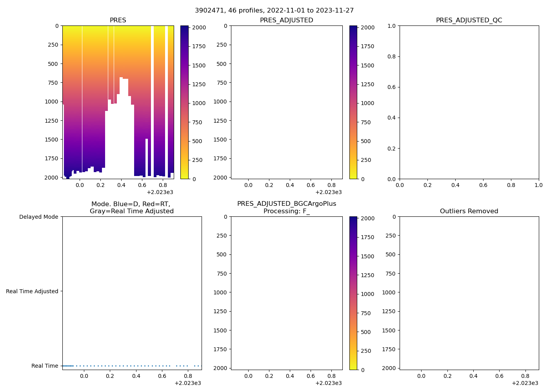
Task: Click the PRES_ADJUSTED_QC plot title
Action: 469,20
